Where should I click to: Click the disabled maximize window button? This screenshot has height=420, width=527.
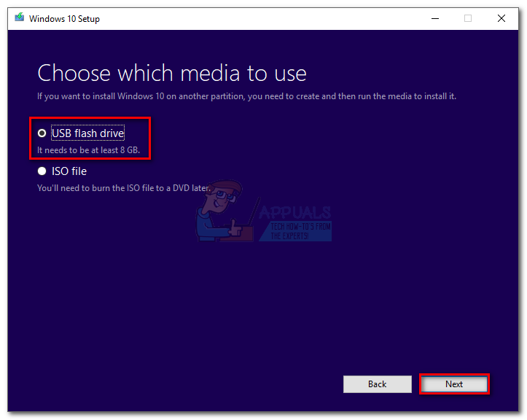[468, 18]
